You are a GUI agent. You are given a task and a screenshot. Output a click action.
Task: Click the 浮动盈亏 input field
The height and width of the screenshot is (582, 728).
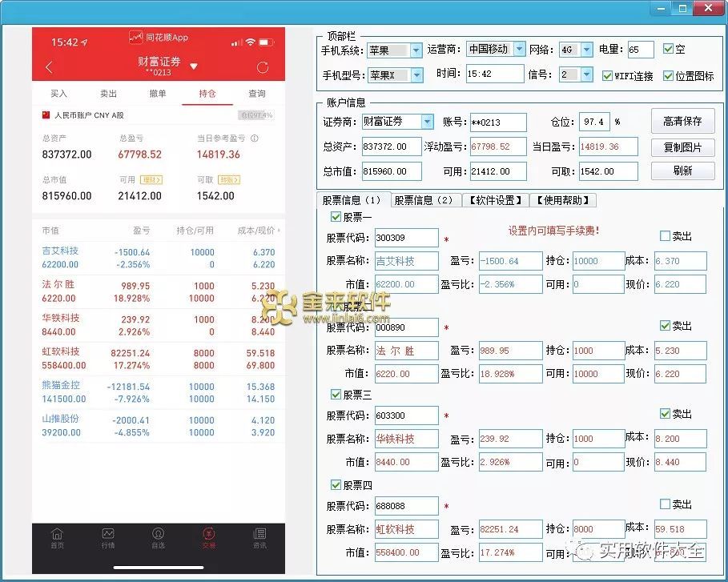point(498,147)
